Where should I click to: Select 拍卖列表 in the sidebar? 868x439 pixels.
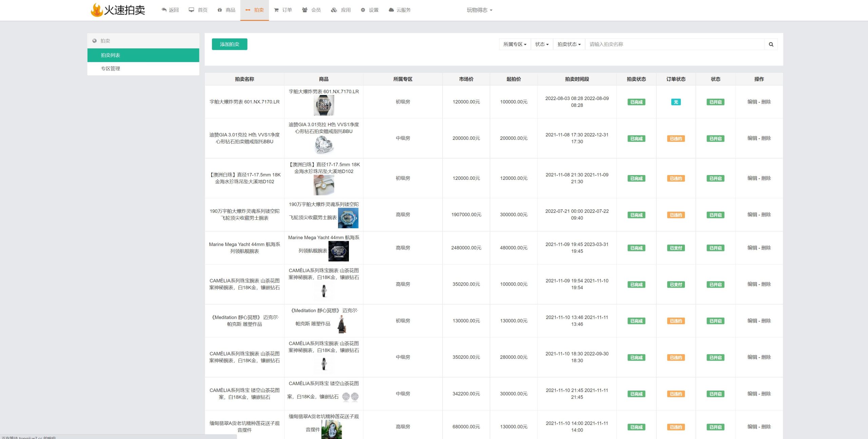[x=111, y=55]
